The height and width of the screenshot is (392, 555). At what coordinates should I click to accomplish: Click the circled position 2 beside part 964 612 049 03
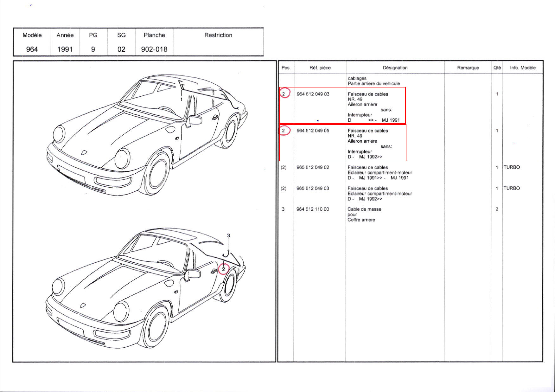[284, 94]
